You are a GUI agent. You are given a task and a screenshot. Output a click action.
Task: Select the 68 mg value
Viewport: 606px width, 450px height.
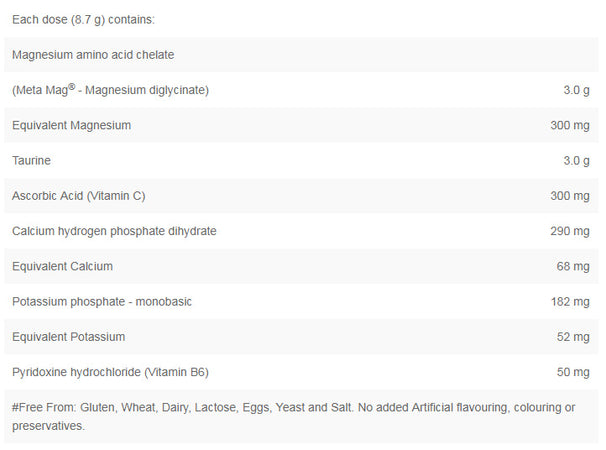click(x=573, y=266)
